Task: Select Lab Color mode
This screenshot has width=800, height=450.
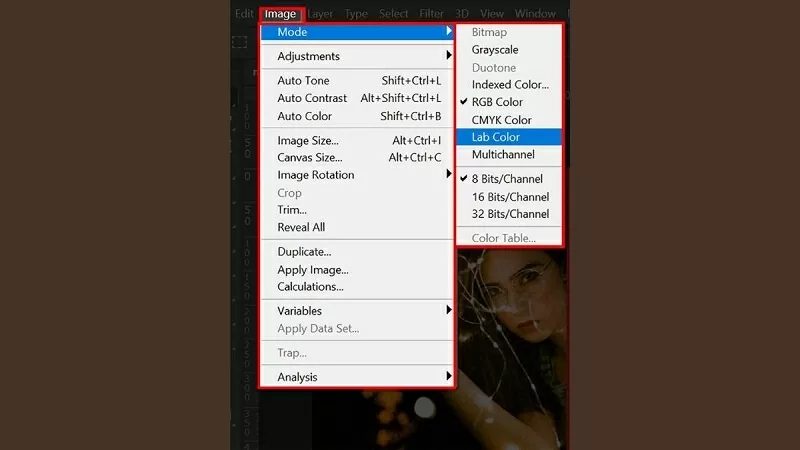Action: click(495, 137)
